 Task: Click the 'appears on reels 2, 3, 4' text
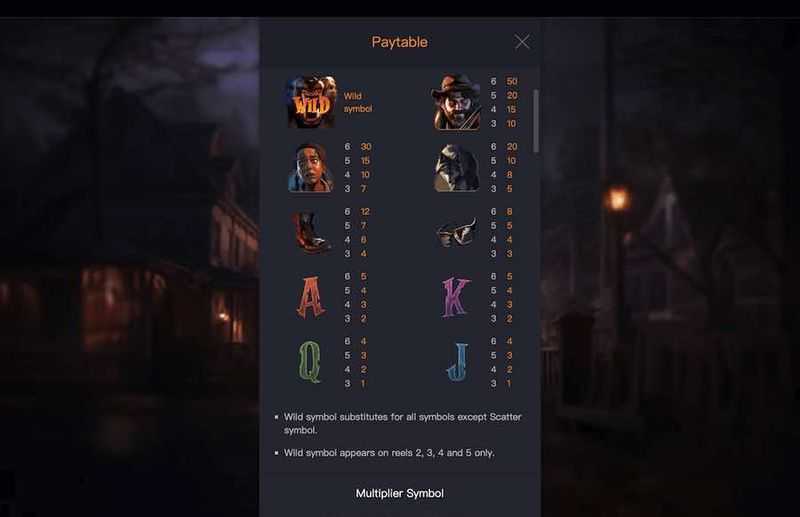pos(389,453)
